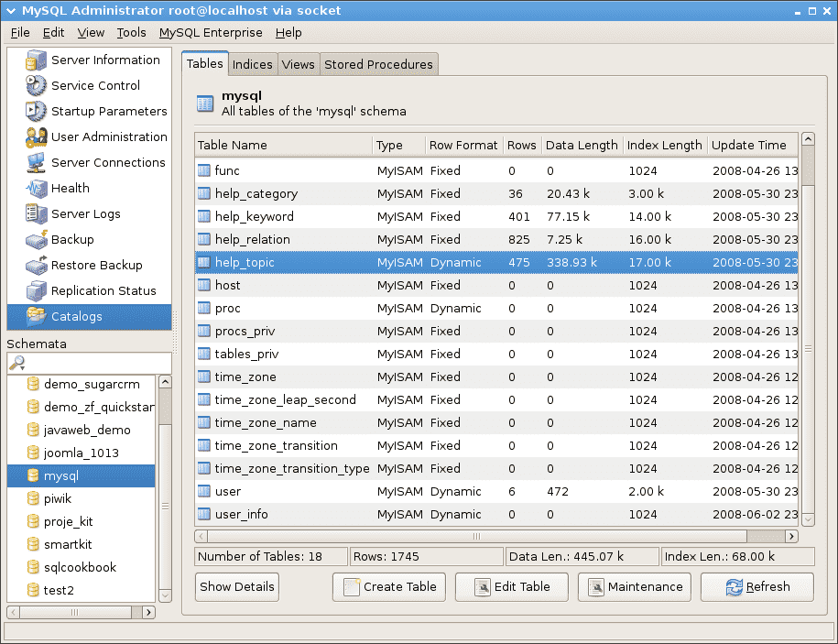Switch to the Views tab
This screenshot has height=644, width=838.
point(299,64)
